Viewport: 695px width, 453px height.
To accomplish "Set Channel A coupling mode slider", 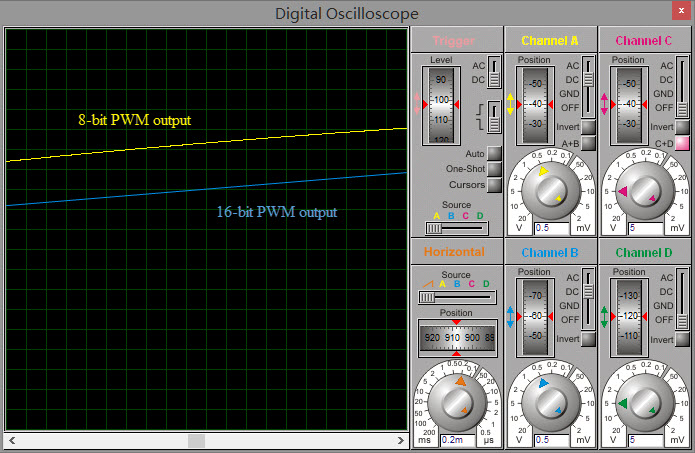I will (588, 86).
